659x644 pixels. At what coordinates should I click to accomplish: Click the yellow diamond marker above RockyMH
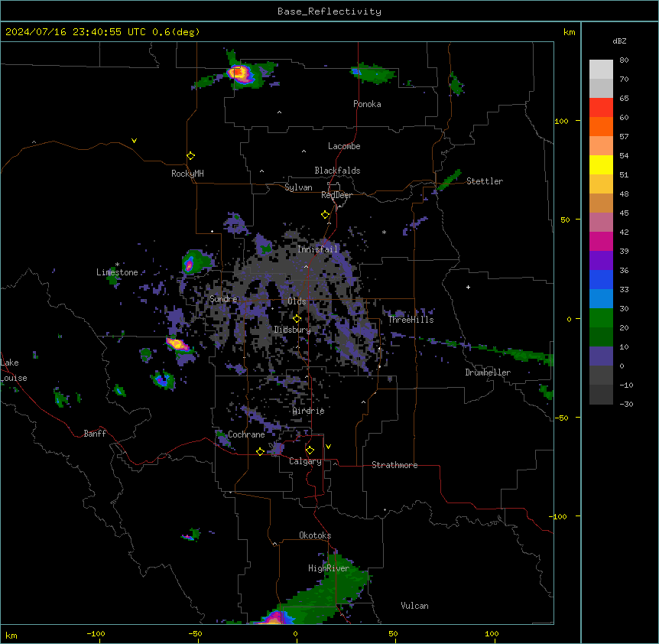click(x=190, y=156)
